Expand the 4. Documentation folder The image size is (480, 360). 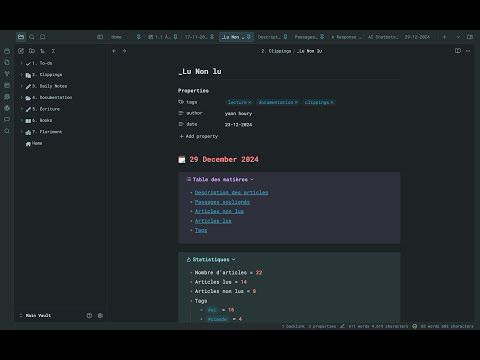pos(22,97)
